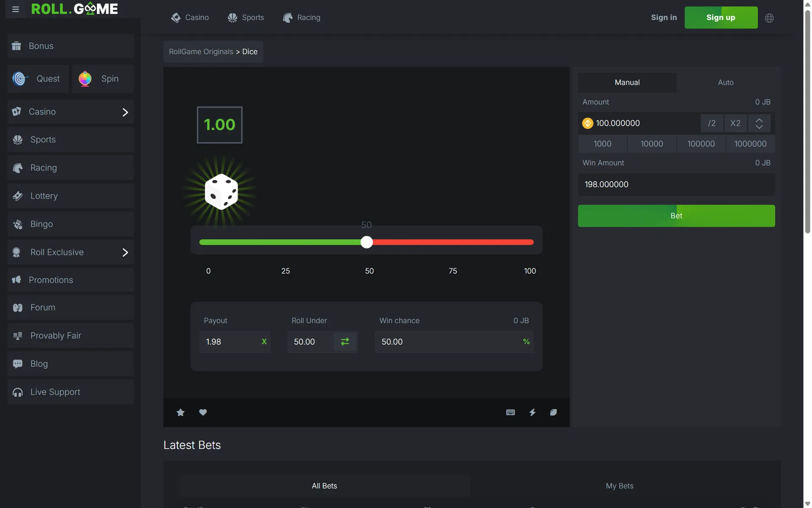The width and height of the screenshot is (812, 508).
Task: Toggle Roll Under swap arrows
Action: 345,342
